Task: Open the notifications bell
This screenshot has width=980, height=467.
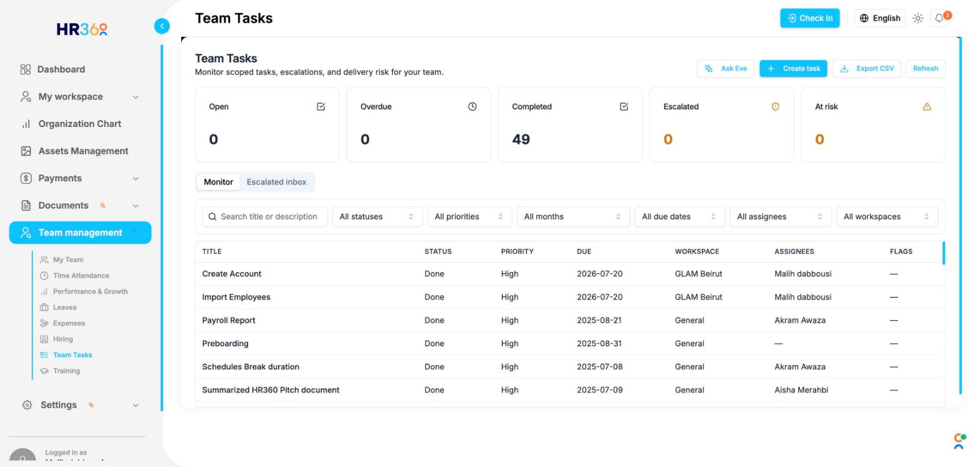Action: coord(939,18)
